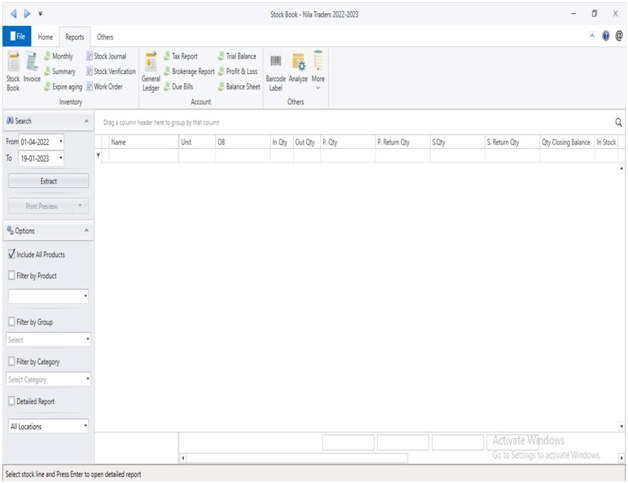Open the inventory Summary report
Viewport: 628px width, 483px height.
tap(60, 71)
